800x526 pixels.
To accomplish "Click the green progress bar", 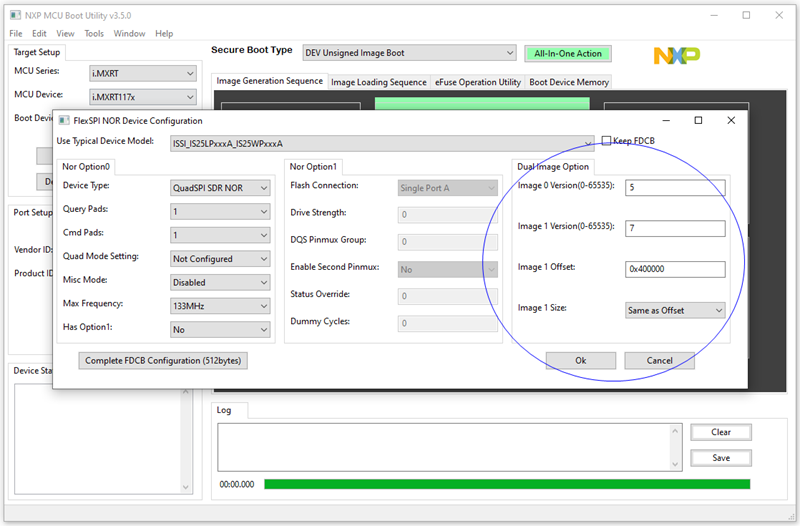I will [x=507, y=484].
